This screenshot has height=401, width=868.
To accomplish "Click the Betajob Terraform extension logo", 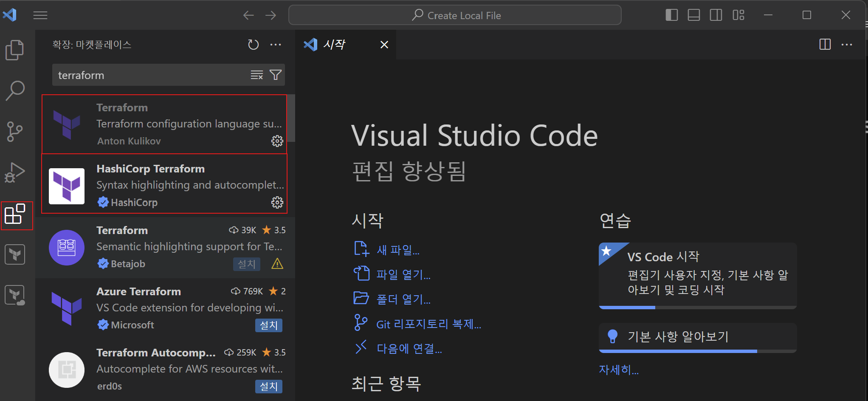I will 67,248.
